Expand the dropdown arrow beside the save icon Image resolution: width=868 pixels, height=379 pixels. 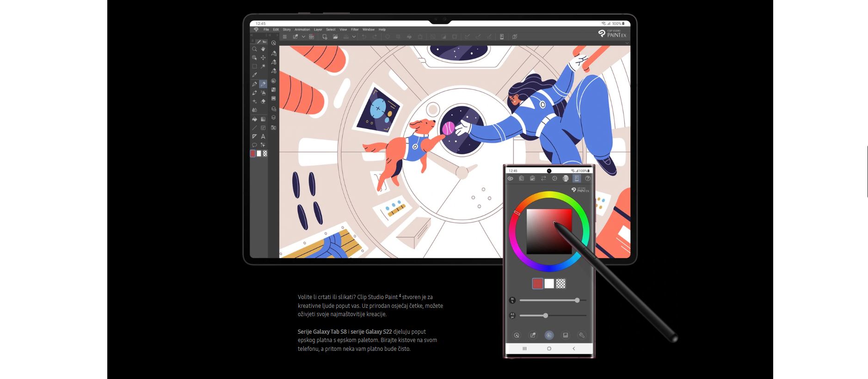354,37
